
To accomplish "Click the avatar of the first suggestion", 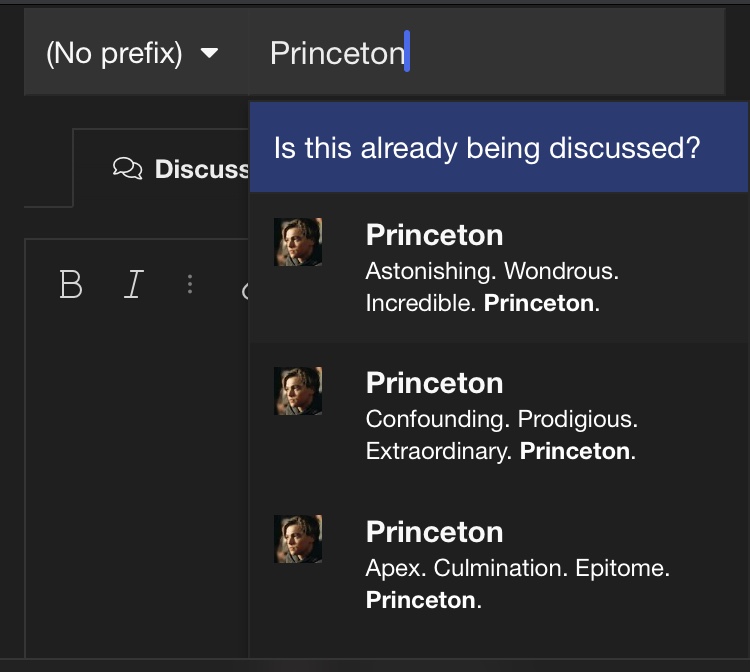I will (x=298, y=242).
